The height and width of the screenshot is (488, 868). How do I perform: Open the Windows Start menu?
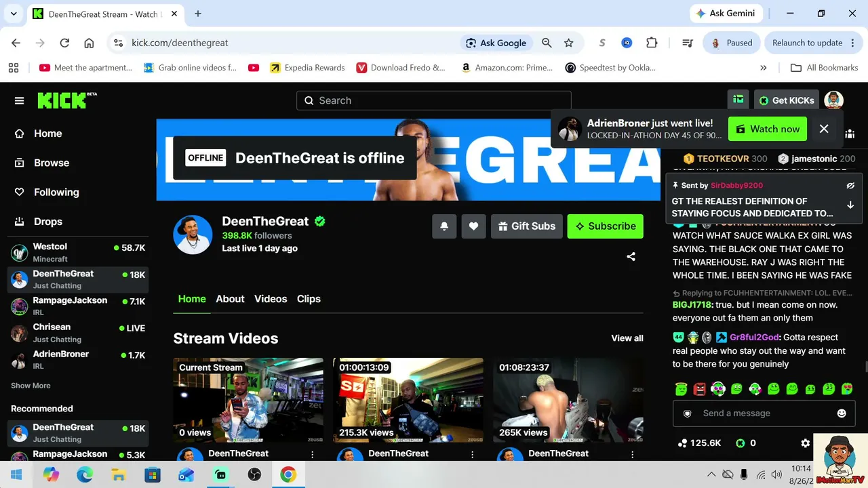click(x=16, y=474)
